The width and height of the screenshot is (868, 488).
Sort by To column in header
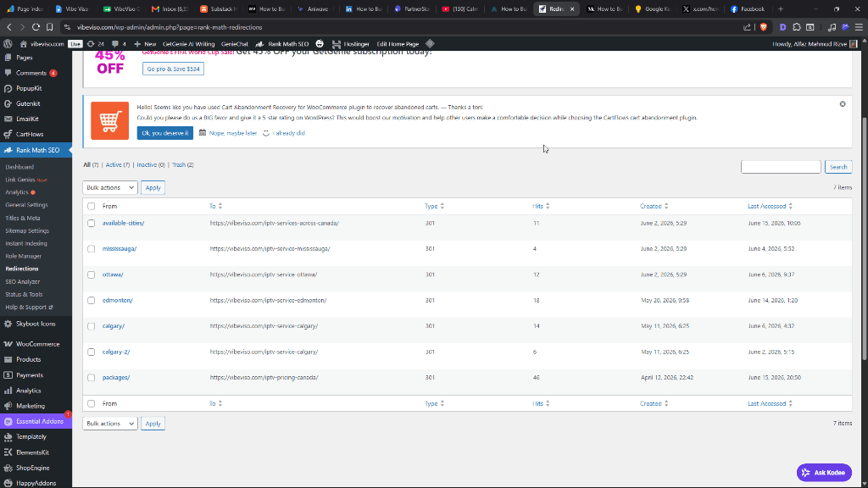pyautogui.click(x=215, y=206)
